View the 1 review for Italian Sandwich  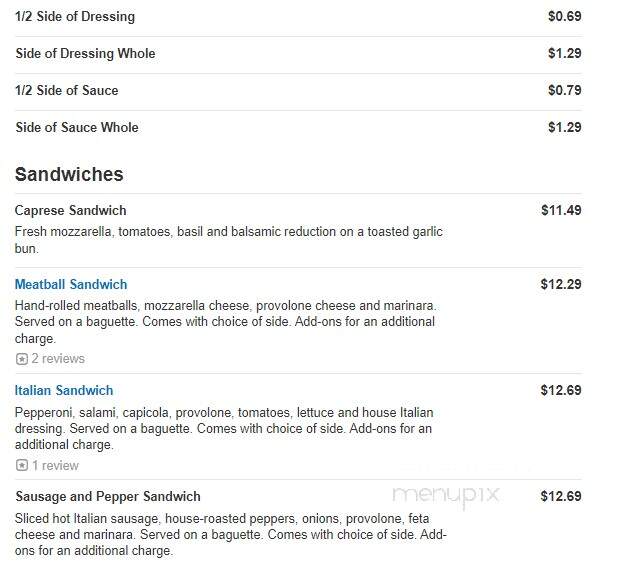[55, 465]
